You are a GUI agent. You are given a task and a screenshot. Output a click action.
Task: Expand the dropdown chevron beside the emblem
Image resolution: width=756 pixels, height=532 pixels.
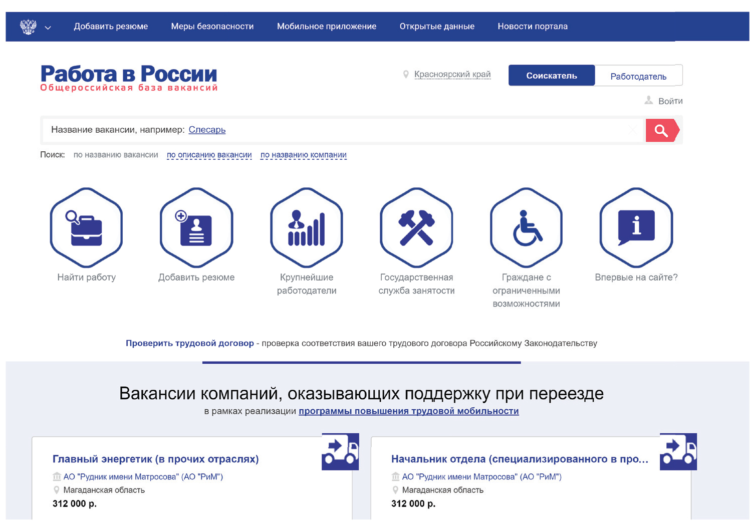click(x=48, y=28)
